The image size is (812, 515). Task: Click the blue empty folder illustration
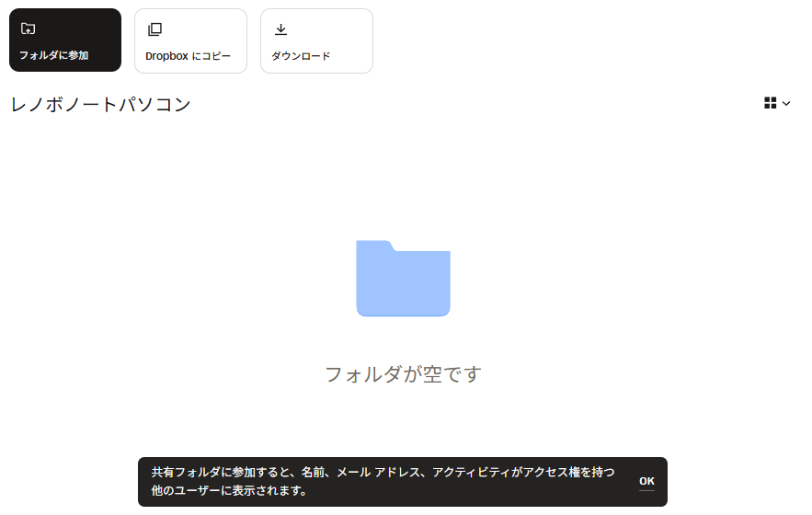(403, 279)
